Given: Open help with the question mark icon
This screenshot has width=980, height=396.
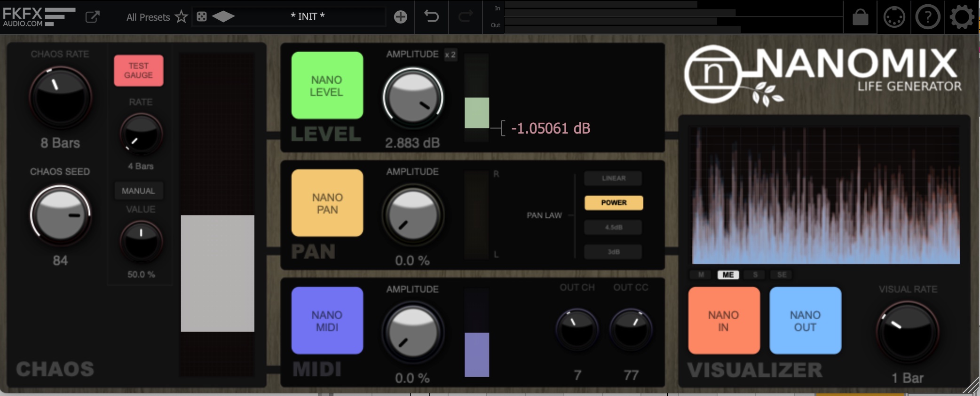Looking at the screenshot, I should (x=928, y=17).
